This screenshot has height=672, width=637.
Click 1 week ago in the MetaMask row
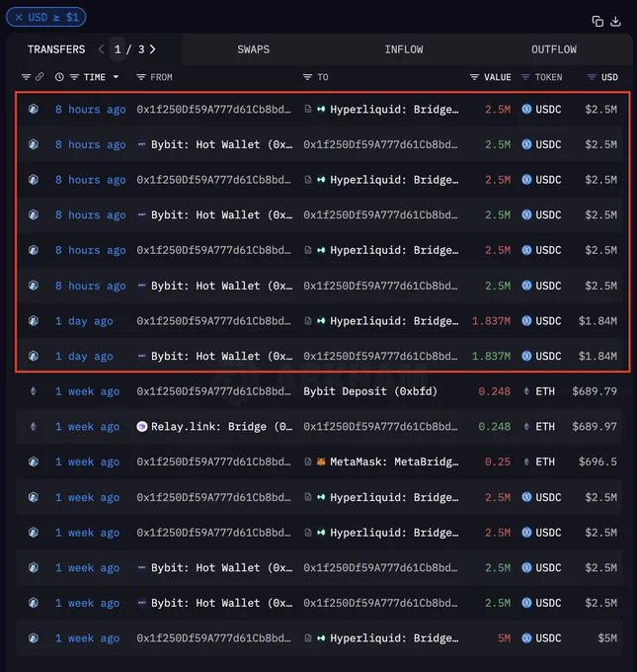click(87, 462)
